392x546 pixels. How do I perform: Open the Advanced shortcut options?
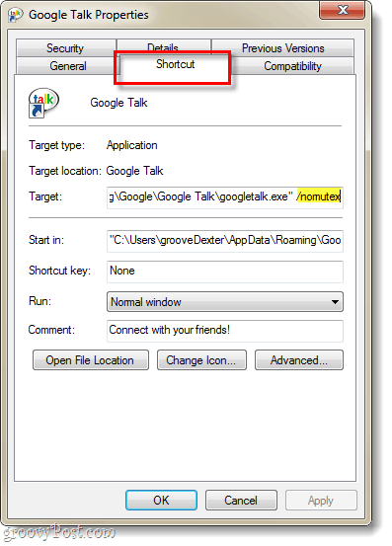[x=299, y=360]
